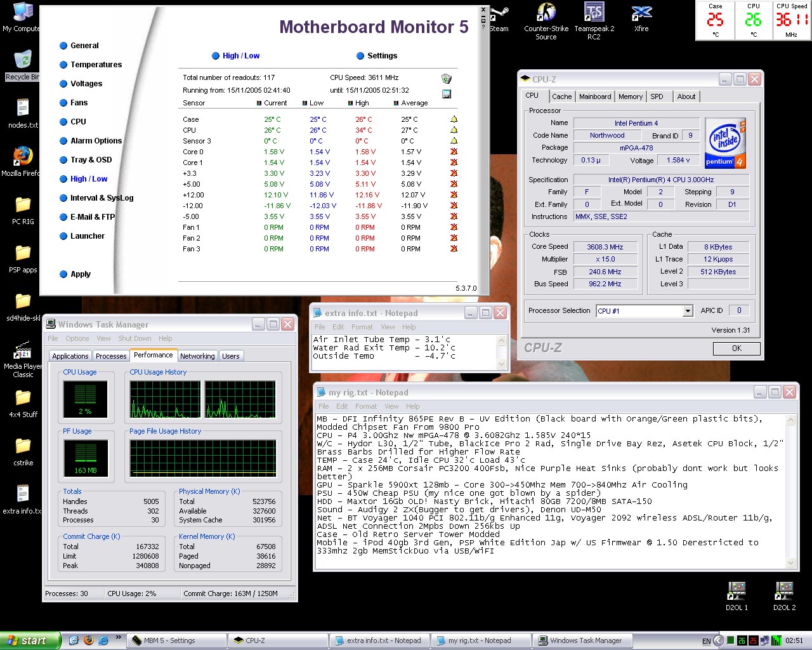
Task: Click the reset readouts bin icon in Motherboard Monitor
Action: pyautogui.click(x=447, y=78)
